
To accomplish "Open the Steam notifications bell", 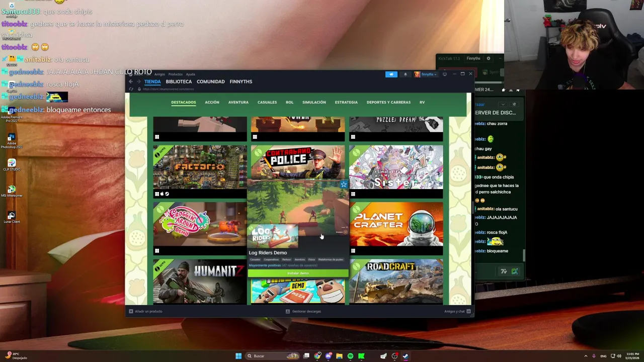I will (x=405, y=74).
